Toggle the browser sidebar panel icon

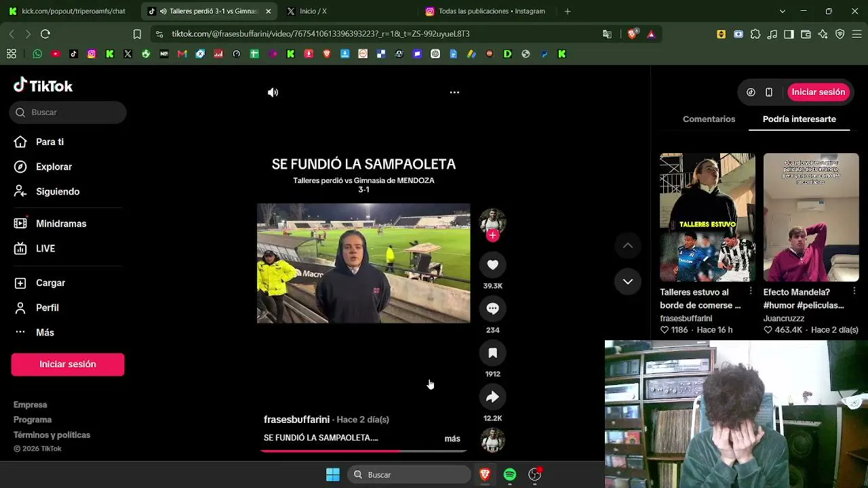tap(789, 34)
